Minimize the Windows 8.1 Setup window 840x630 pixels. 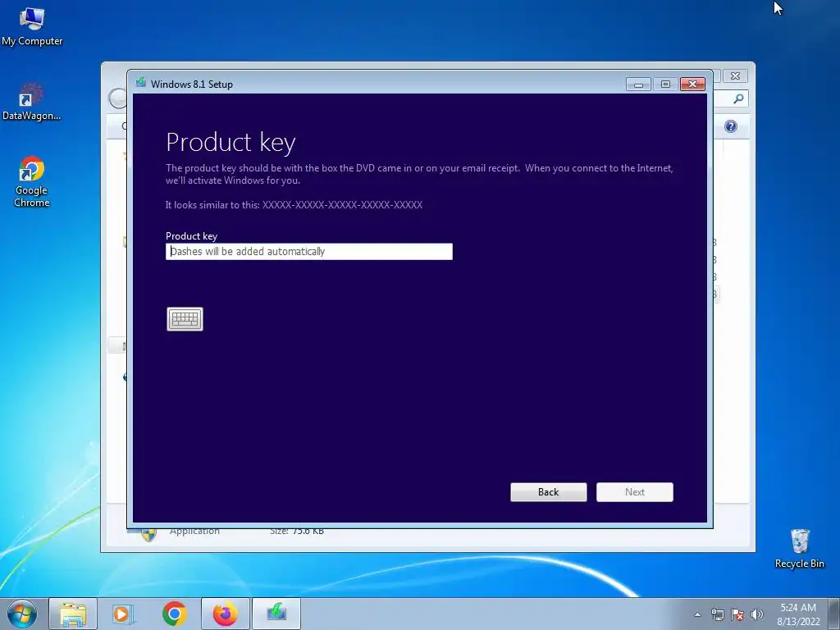pyautogui.click(x=638, y=84)
